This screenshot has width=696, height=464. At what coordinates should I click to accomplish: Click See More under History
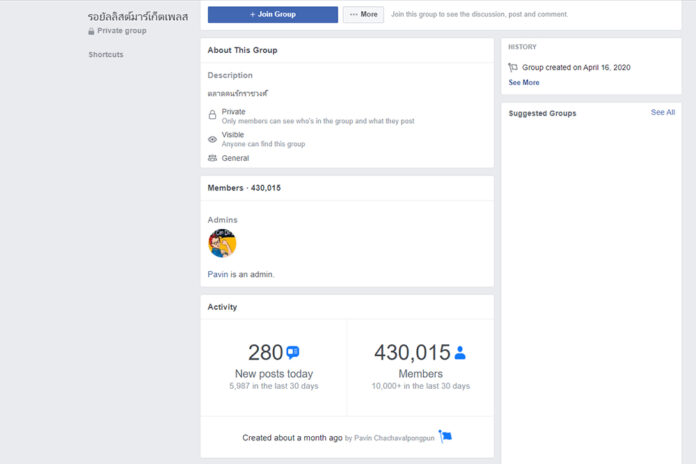(x=524, y=83)
